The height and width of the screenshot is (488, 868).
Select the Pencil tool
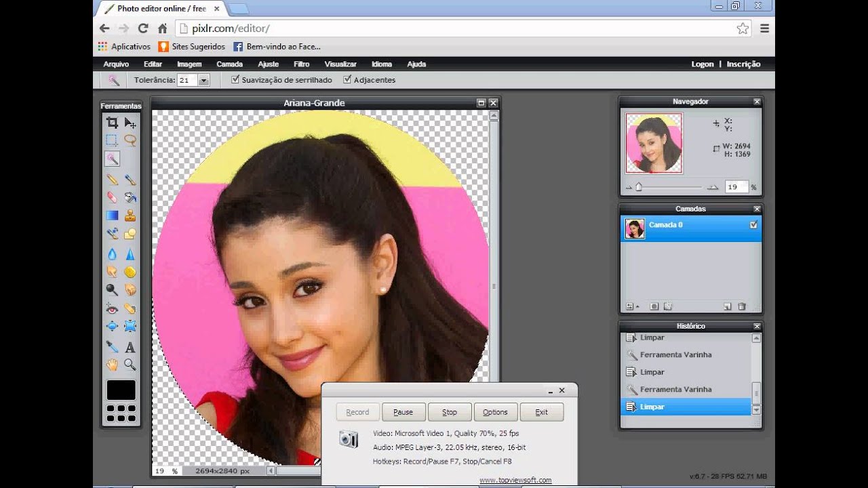pyautogui.click(x=112, y=180)
